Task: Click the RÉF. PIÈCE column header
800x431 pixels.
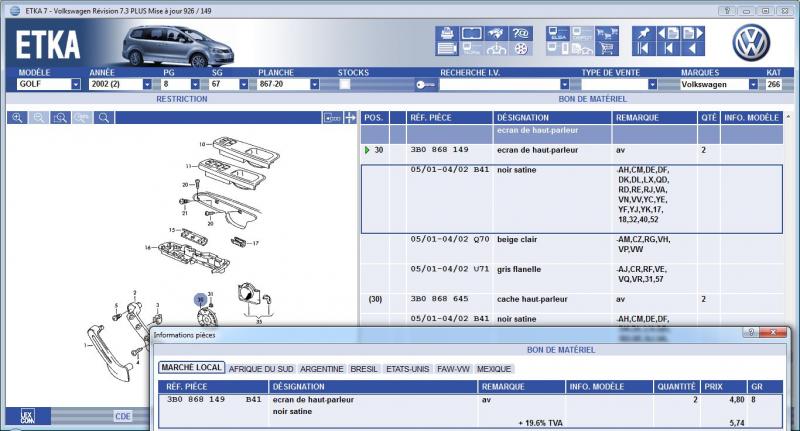Action: (449, 118)
